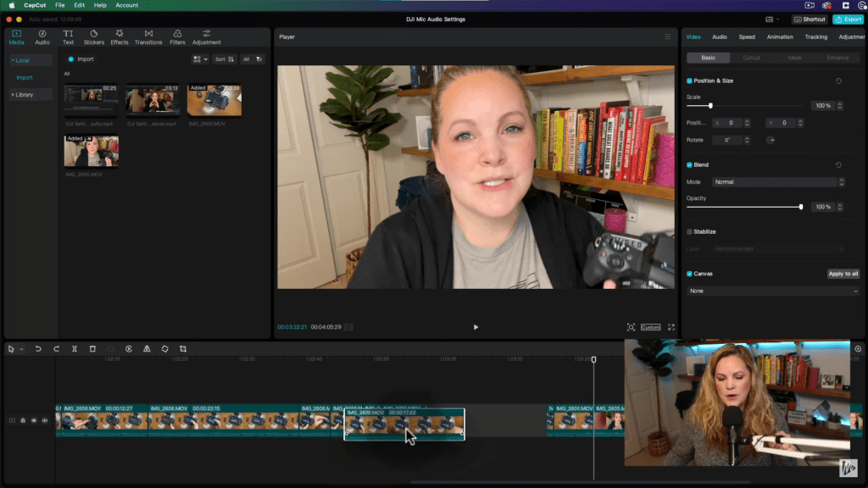Switch to the Animation tab
The image size is (868, 488).
pyautogui.click(x=780, y=37)
